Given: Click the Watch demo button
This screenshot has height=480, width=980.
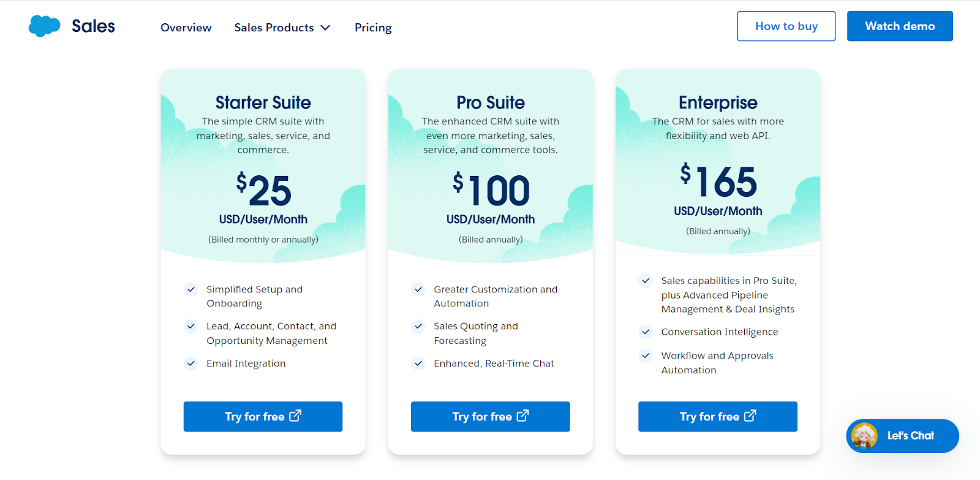Looking at the screenshot, I should point(899,26).
